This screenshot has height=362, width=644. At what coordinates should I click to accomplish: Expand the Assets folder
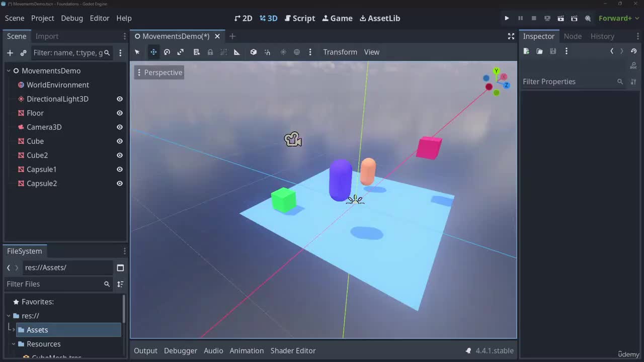point(14,330)
